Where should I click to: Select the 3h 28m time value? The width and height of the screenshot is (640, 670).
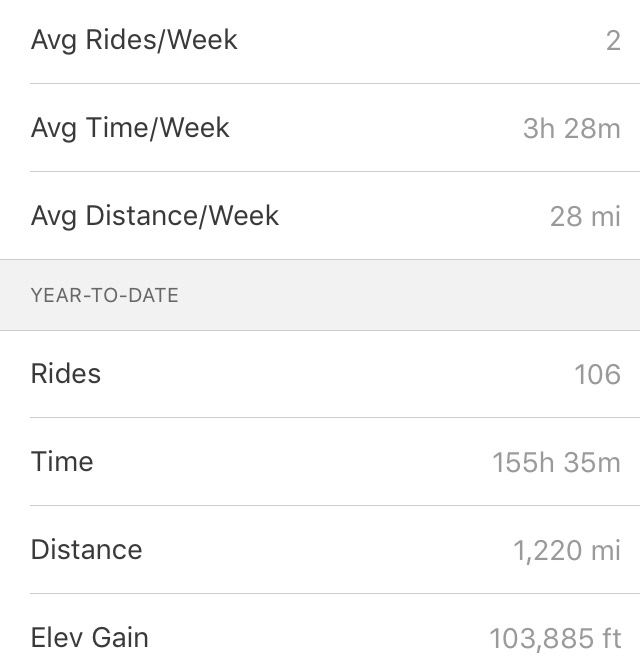572,129
